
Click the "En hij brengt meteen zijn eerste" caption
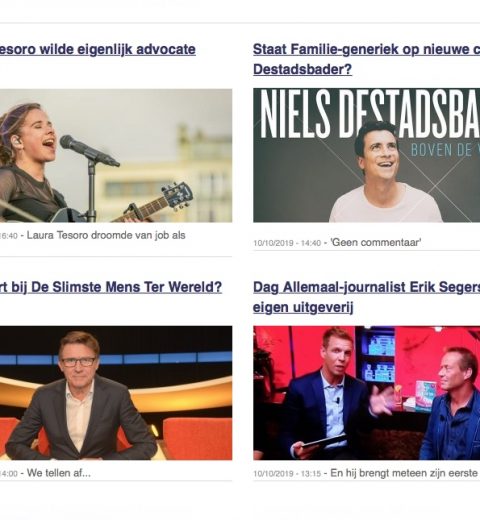tap(404, 473)
